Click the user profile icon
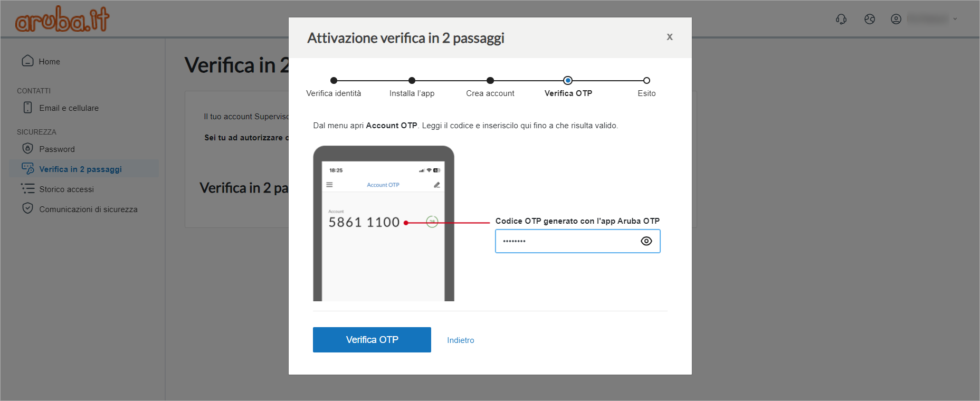 click(x=896, y=19)
